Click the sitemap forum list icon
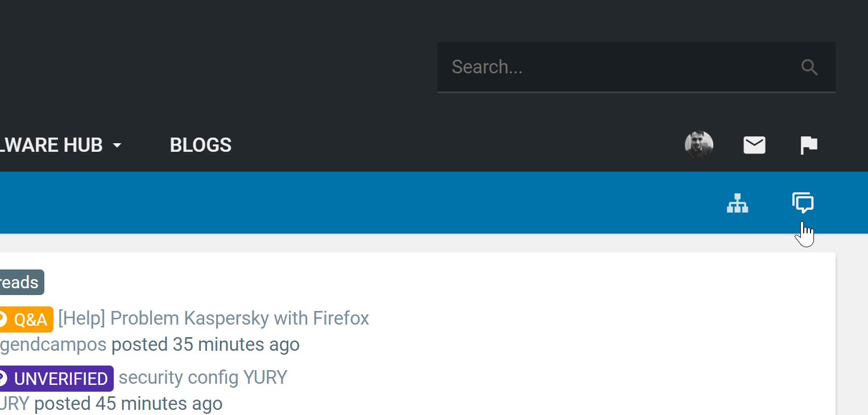The height and width of the screenshot is (415, 868). pos(737,203)
